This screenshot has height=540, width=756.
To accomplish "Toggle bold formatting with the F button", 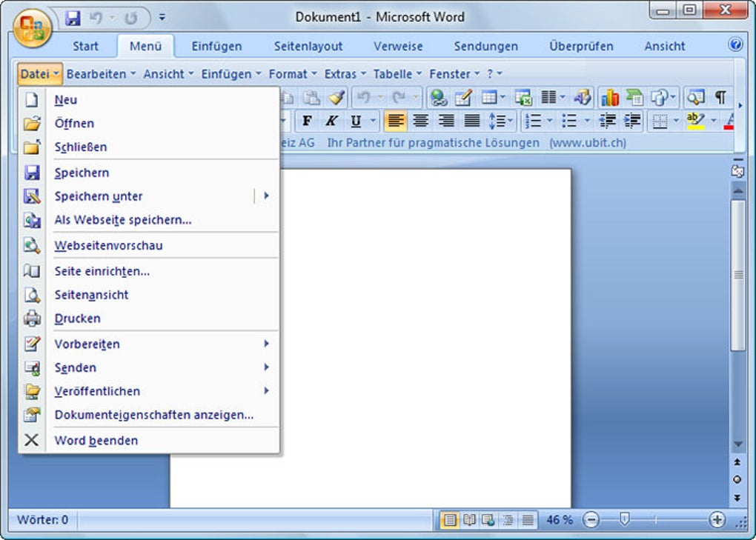I will click(x=306, y=121).
